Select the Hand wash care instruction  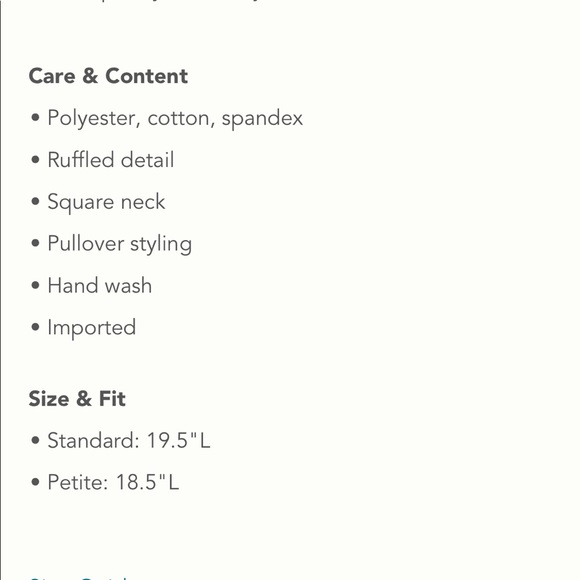tap(100, 286)
